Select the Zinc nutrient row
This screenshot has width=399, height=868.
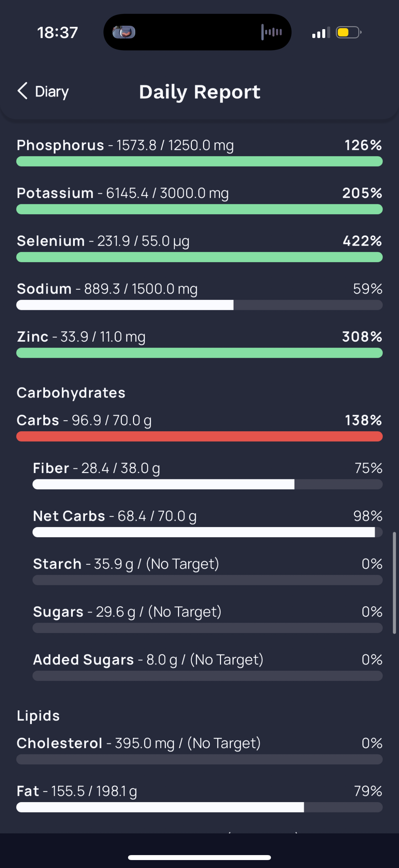(199, 343)
